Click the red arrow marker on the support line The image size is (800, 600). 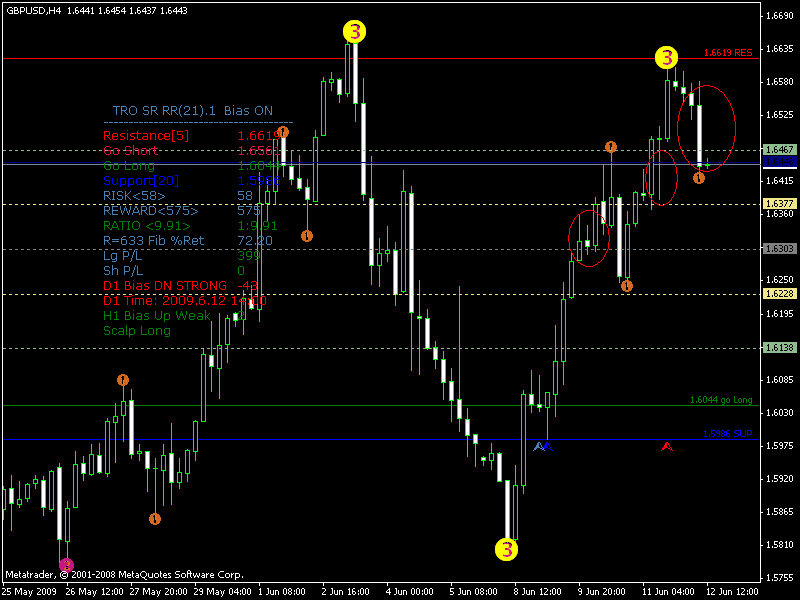[x=668, y=447]
